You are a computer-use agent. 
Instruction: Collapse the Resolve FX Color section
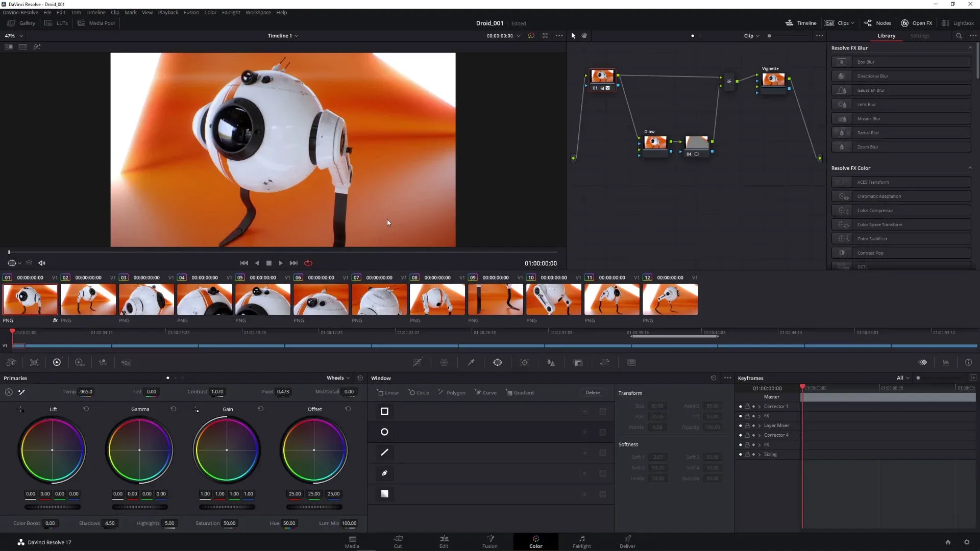coord(970,168)
